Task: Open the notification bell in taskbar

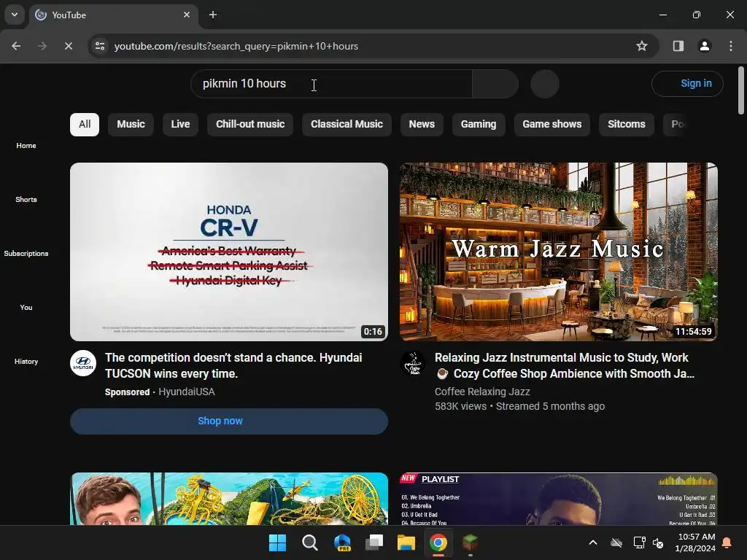Action: (x=727, y=542)
